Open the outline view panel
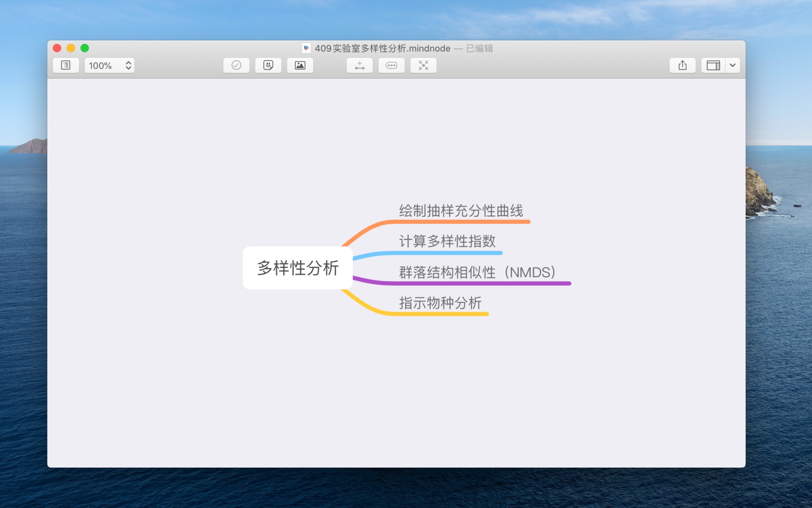 [66, 65]
